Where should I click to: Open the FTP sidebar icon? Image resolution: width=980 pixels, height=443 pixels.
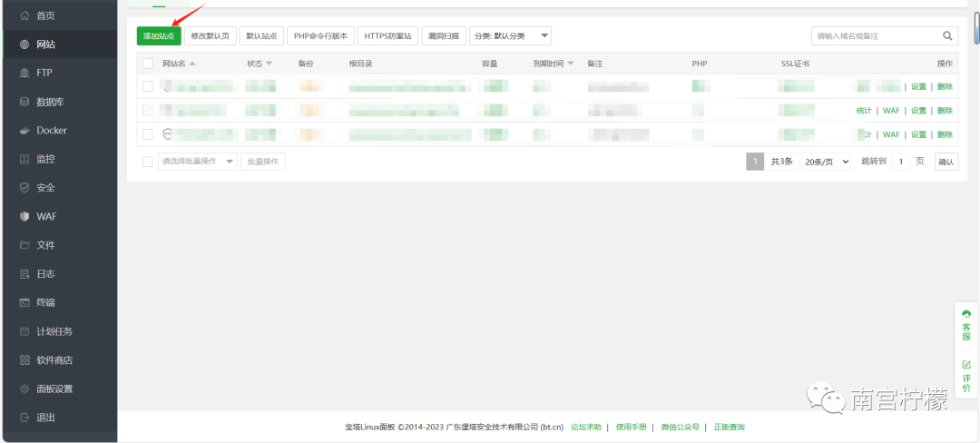point(24,74)
